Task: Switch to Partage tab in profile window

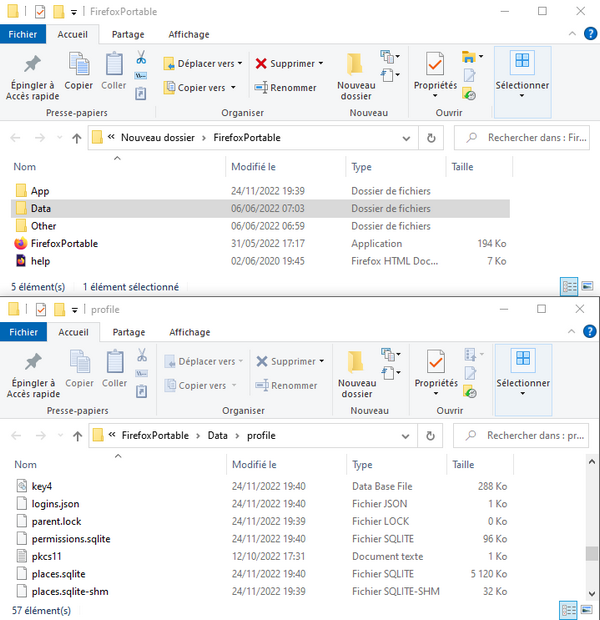Action: point(129,332)
